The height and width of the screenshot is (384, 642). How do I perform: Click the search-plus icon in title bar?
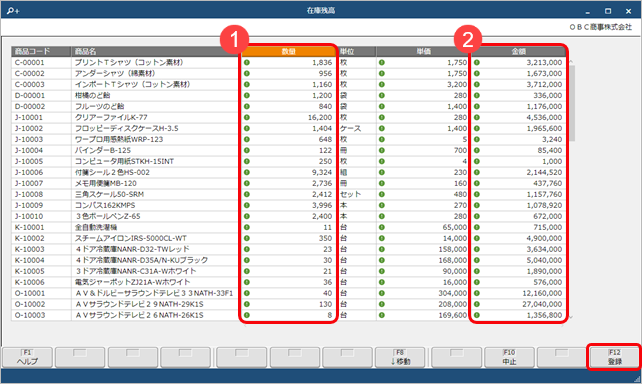point(13,11)
